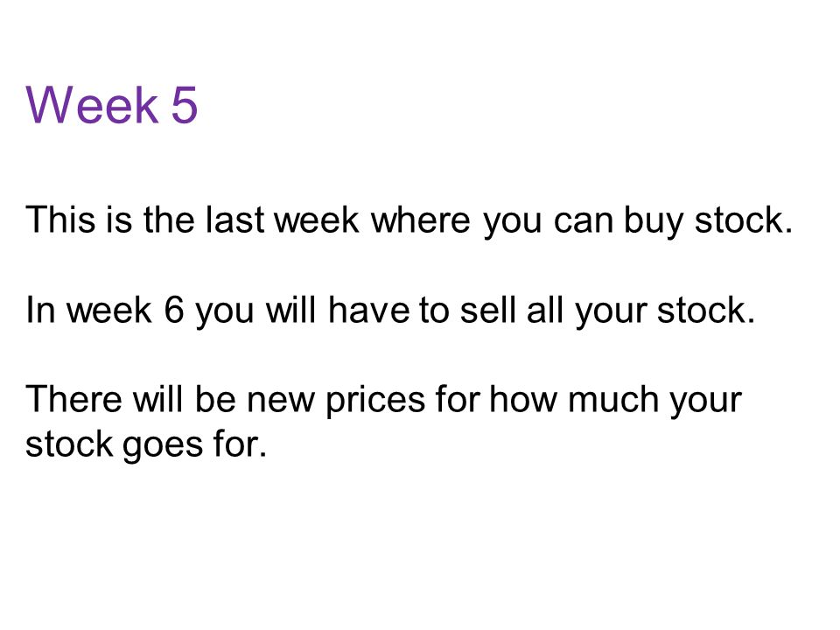Click the word "be" in the third sentence
840x630 pixels.
click(215, 399)
